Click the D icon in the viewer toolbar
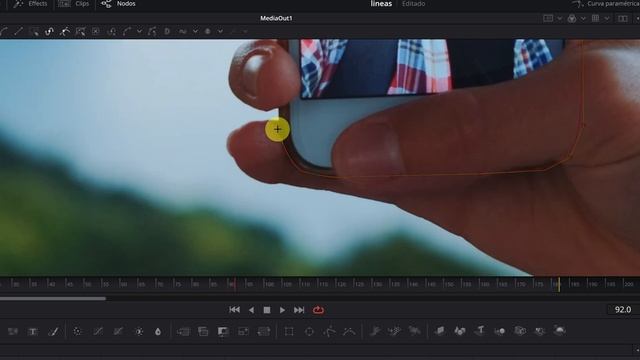Screen dimensions: 640x360 pyautogui.click(x=167, y=31)
